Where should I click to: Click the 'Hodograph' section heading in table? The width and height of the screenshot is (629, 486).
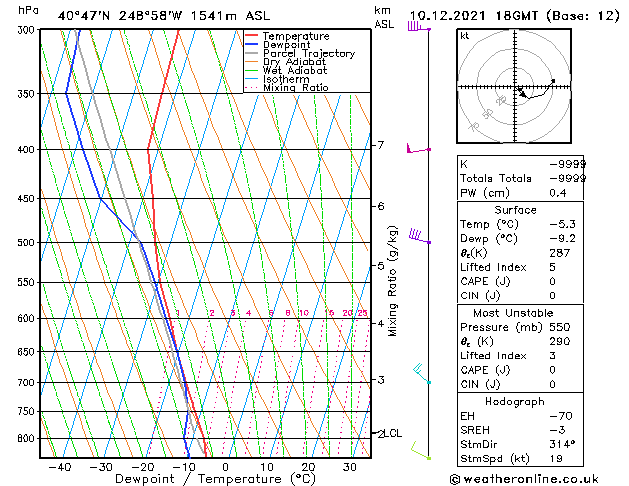pyautogui.click(x=515, y=402)
